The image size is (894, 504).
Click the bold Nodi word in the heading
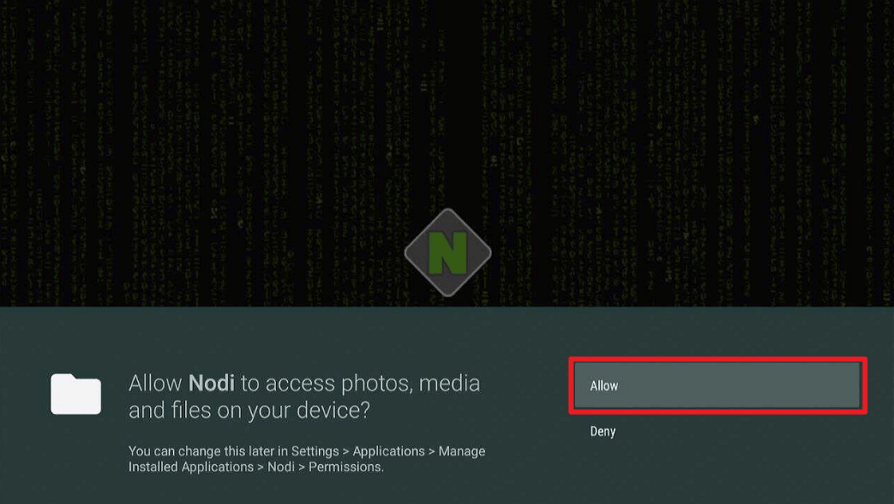click(212, 383)
